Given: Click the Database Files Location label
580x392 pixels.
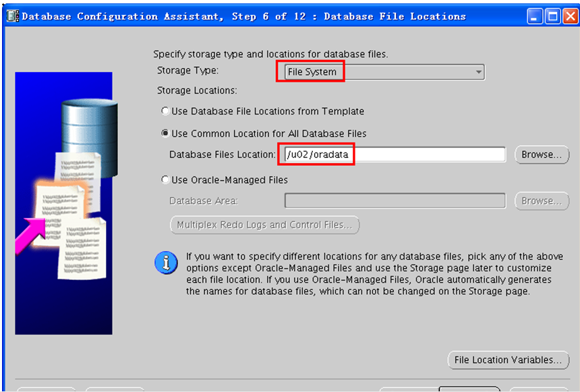Looking at the screenshot, I should 223,155.
